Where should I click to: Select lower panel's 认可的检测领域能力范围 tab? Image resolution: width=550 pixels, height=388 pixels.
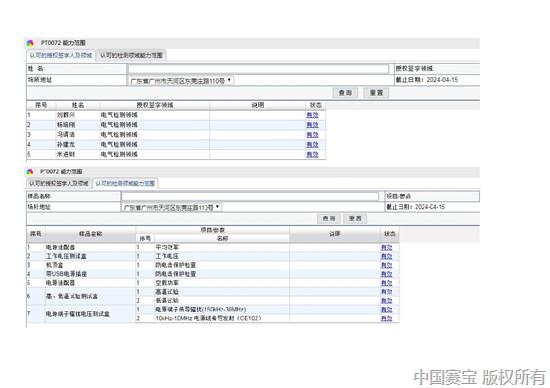click(125, 183)
